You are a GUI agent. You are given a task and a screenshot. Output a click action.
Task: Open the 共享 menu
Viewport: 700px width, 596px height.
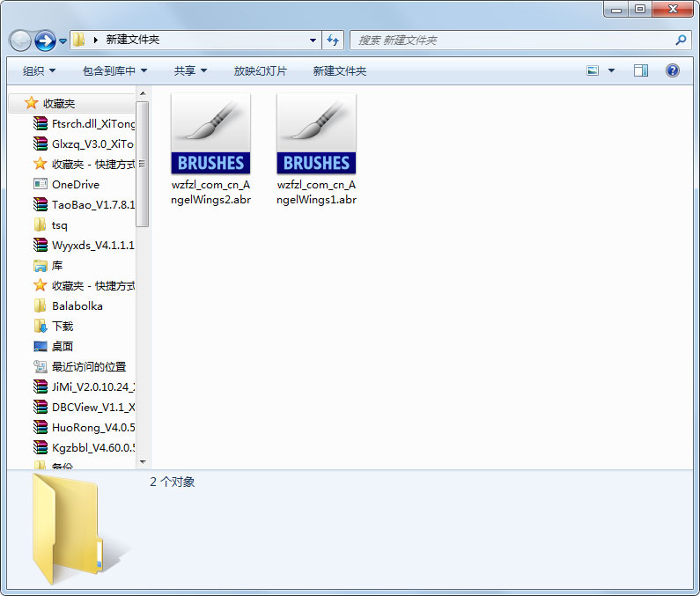pyautogui.click(x=190, y=71)
